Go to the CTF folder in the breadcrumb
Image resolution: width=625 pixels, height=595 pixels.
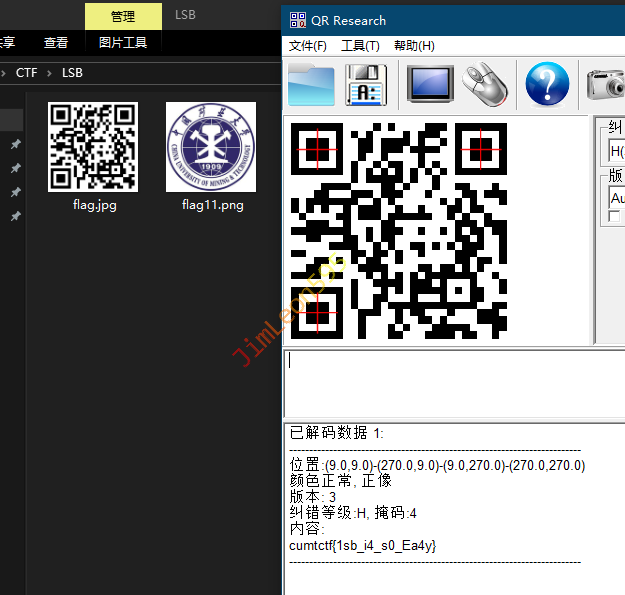[27, 73]
